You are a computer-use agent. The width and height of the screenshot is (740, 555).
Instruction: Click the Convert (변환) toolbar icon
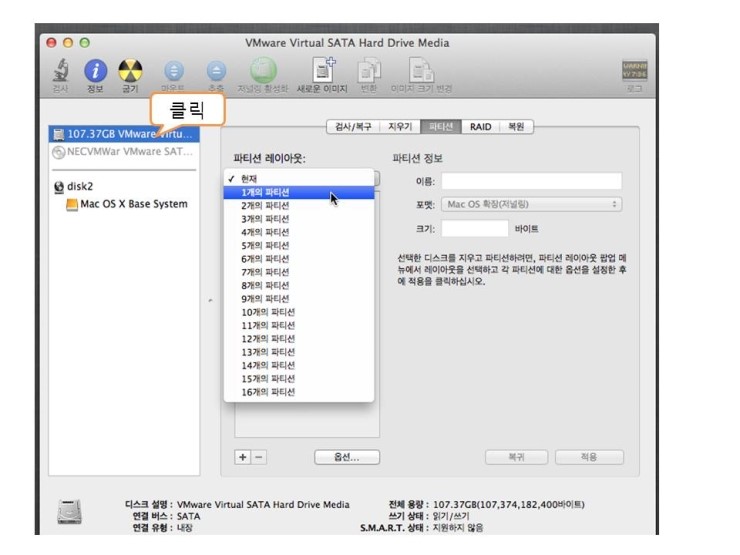[368, 71]
